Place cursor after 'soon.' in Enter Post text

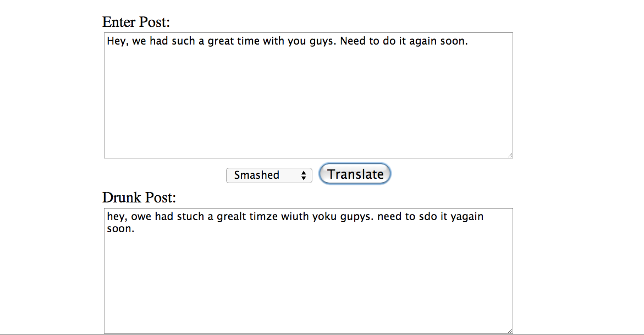click(469, 41)
